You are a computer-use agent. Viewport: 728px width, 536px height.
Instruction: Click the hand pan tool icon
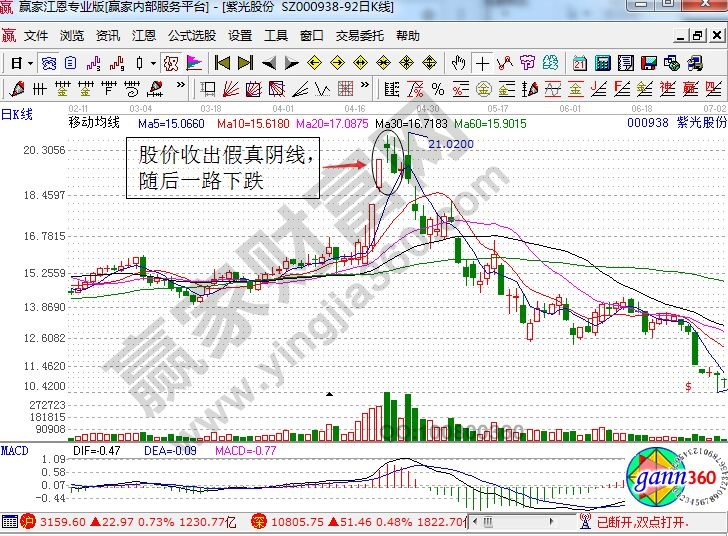tap(459, 62)
